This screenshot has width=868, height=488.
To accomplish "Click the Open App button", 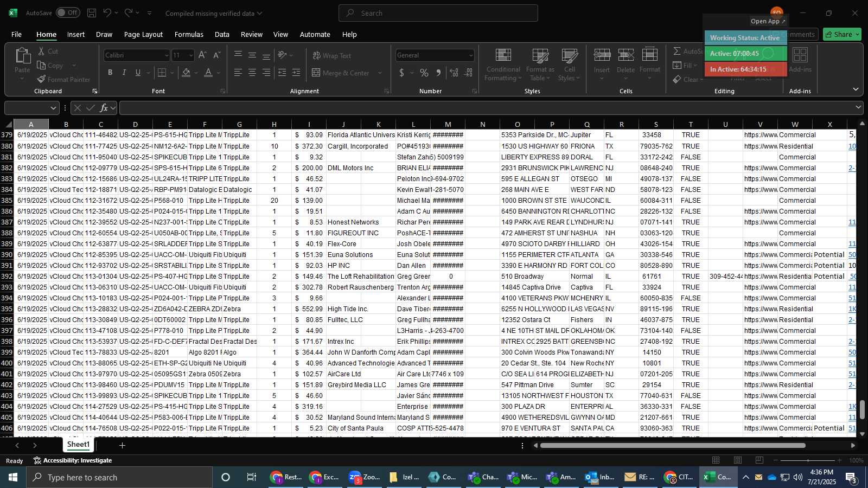I will (x=768, y=21).
